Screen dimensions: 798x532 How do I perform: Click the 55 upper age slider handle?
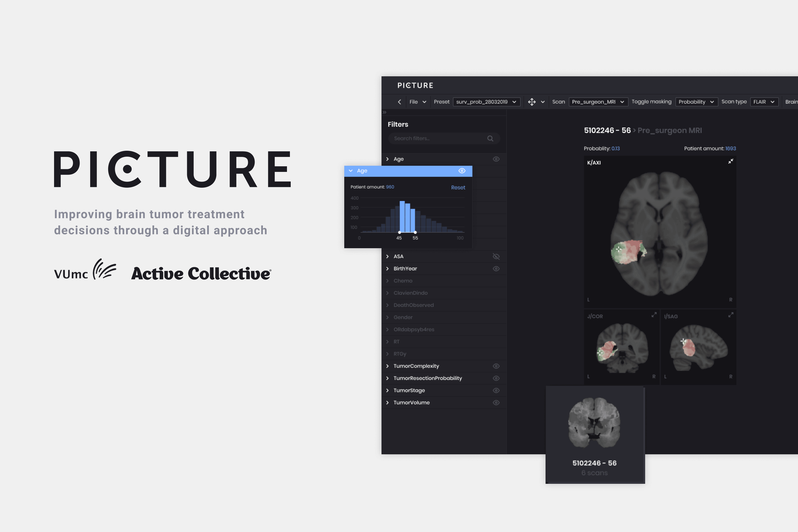(415, 232)
